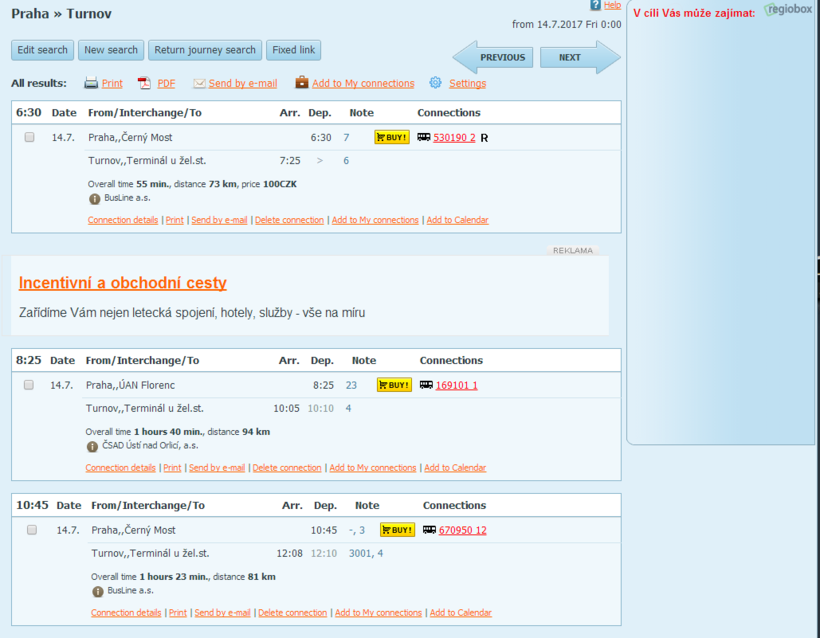Select the 8:25 Praha ÚAN Florenc checkbox

click(x=29, y=385)
